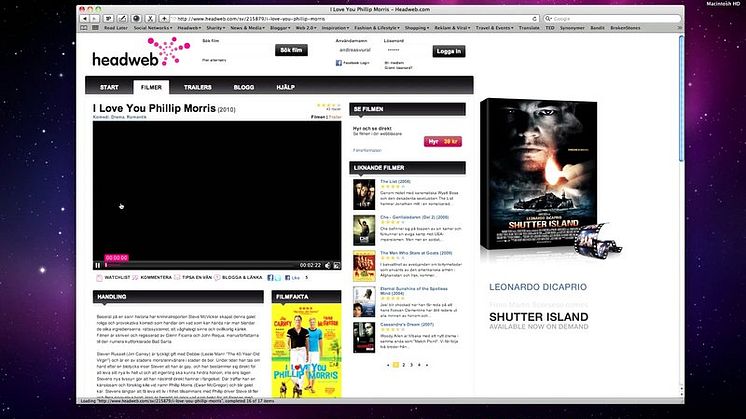This screenshot has width=746, height=419.
Task: Click the Eternal Sunshine movie thumbnail
Action: 364,302
